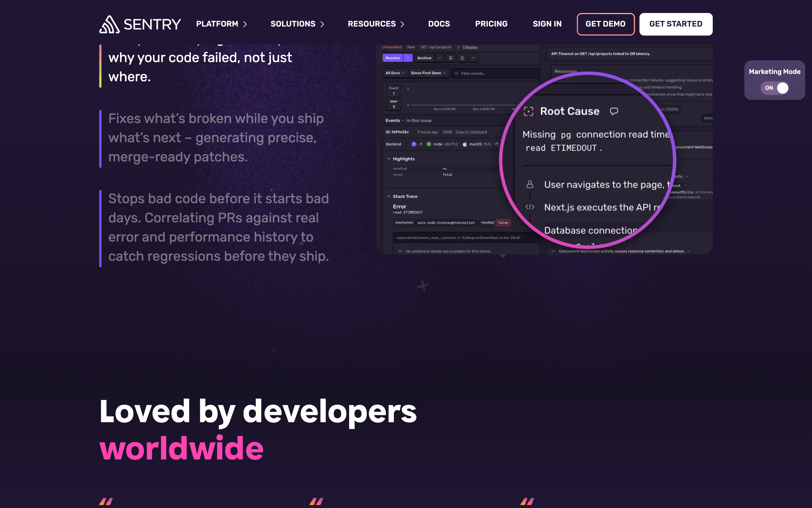This screenshot has height=508, width=812.
Task: Expand 'Concurrent WebSocket activity' chevron
Action: click(689, 251)
